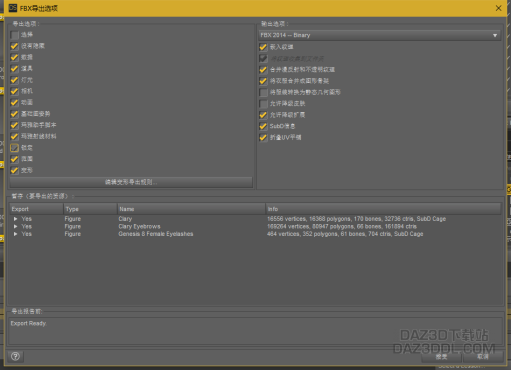Toggle the 道具 (Props) checkbox
The image size is (511, 370).
14,69
